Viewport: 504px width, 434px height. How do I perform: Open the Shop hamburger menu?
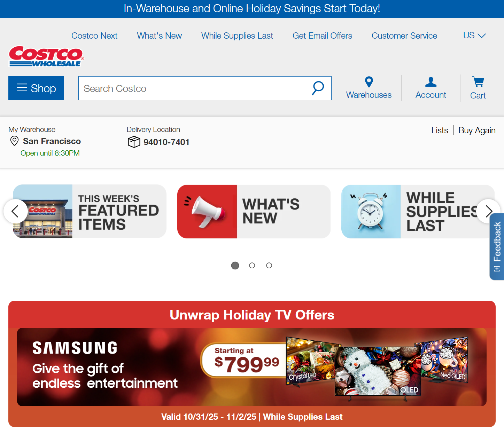click(36, 88)
